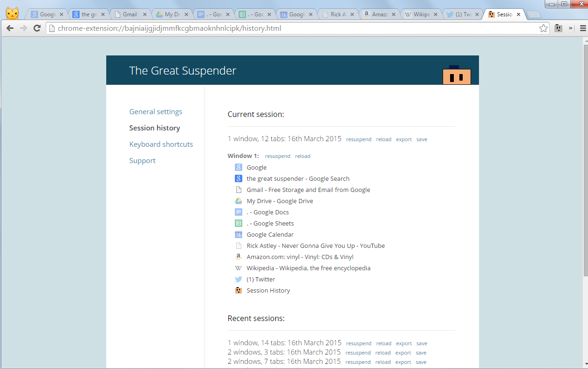Open General settings in the sidebar
This screenshot has height=369, width=588.
pyautogui.click(x=156, y=112)
